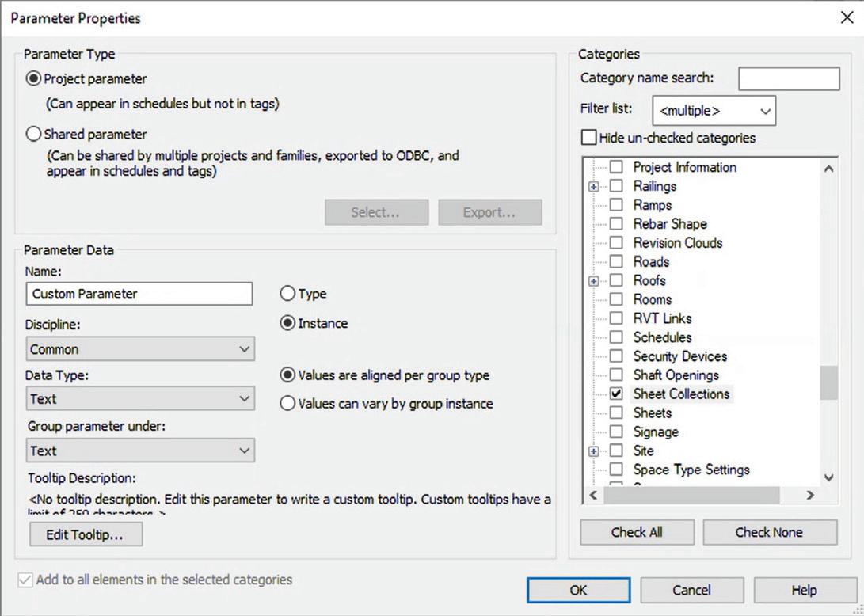This screenshot has height=616, width=864.
Task: Select the Shared parameter radio button
Action: point(34,134)
